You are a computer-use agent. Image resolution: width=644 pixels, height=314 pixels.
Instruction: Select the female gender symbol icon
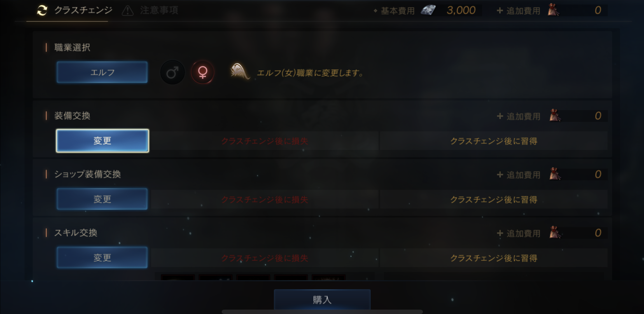203,72
